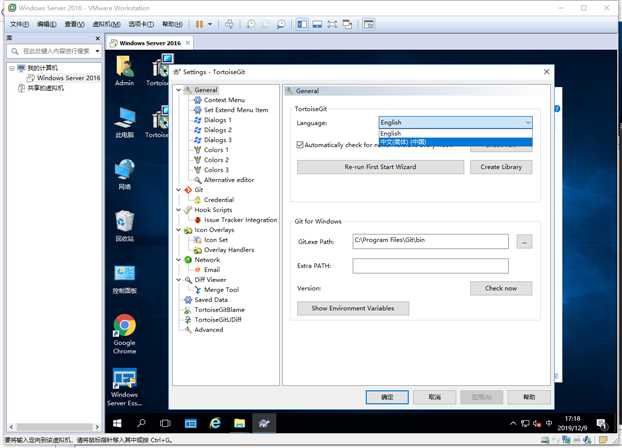Choose Chinese Simplified language option
622x448 pixels.
pyautogui.click(x=455, y=142)
